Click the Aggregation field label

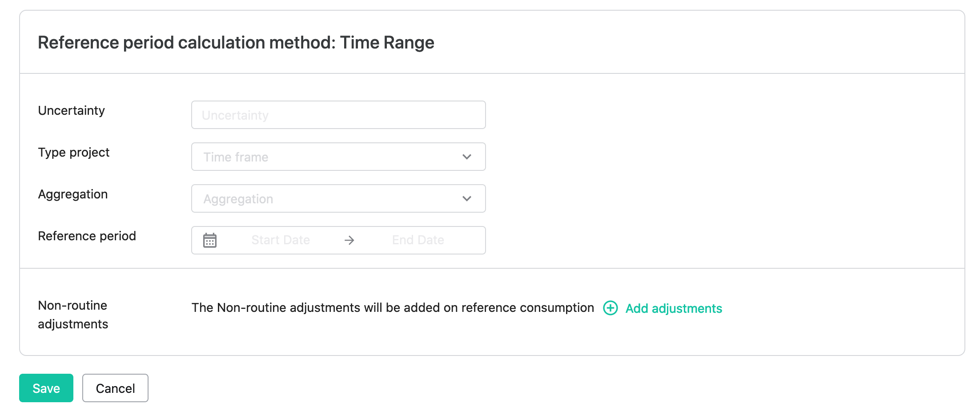click(73, 194)
